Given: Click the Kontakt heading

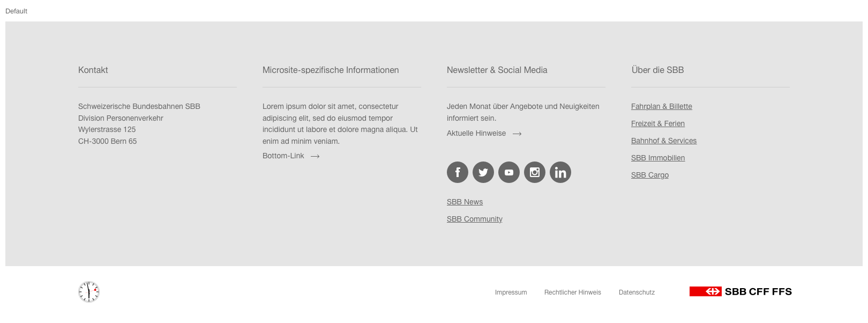Looking at the screenshot, I should [x=93, y=70].
